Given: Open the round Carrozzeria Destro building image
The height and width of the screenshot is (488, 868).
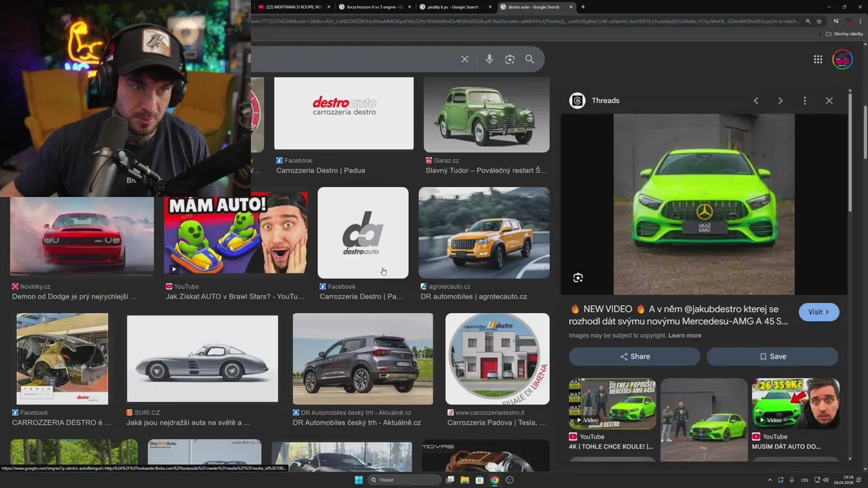Looking at the screenshot, I should [497, 359].
